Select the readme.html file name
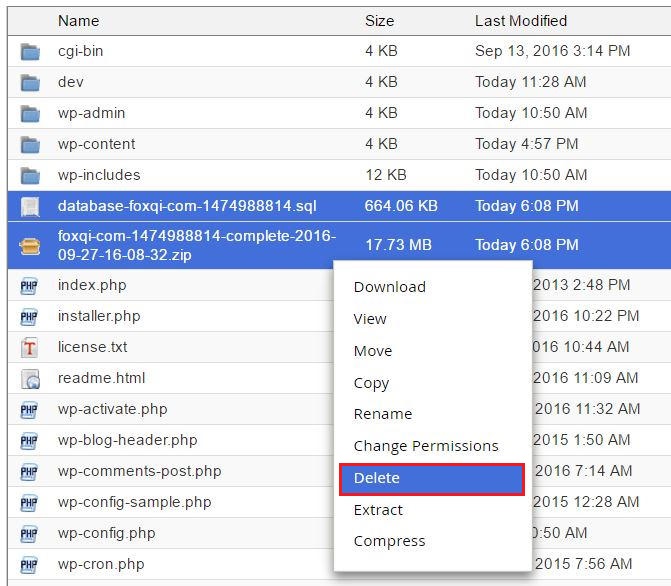671x586 pixels. tap(101, 378)
